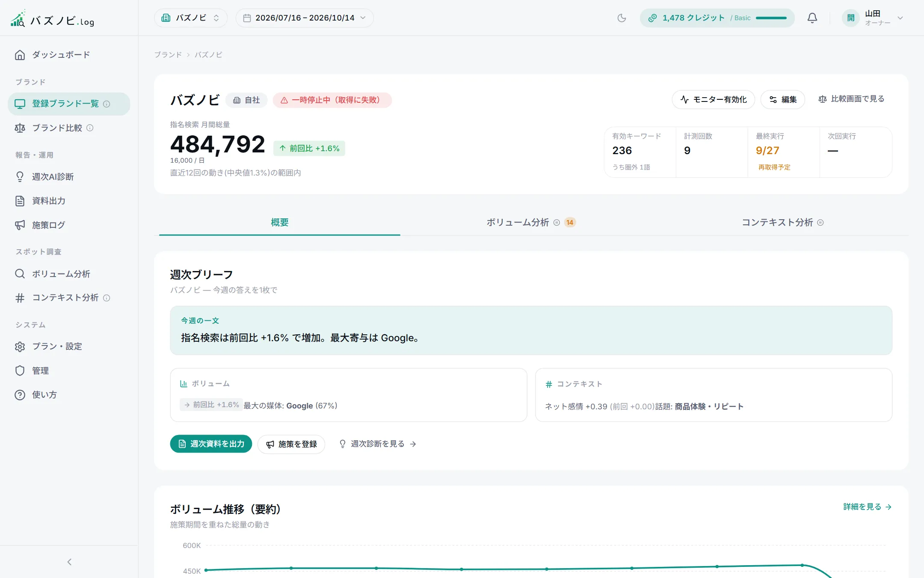This screenshot has height=578, width=924.
Task: Click the 編集 button
Action: coord(783,100)
